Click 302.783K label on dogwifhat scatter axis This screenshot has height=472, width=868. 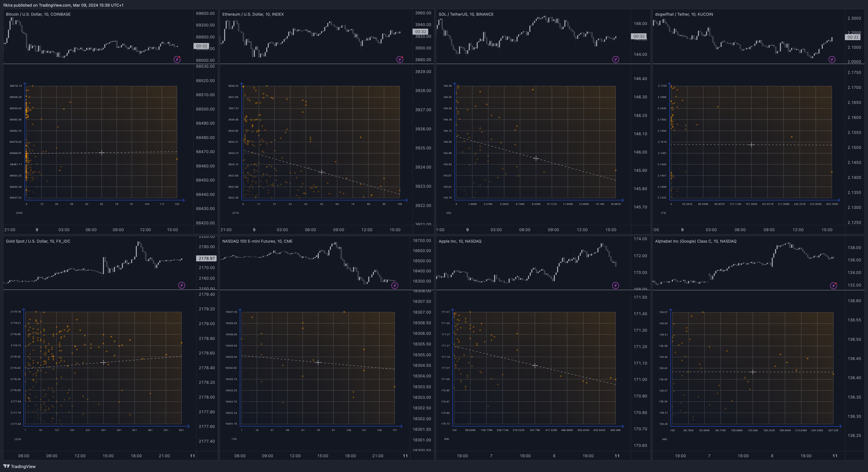pos(832,204)
